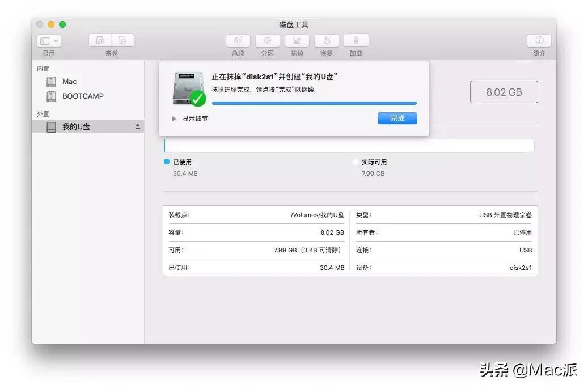Click the 卸载 unmount toolbar icon

pos(356,40)
